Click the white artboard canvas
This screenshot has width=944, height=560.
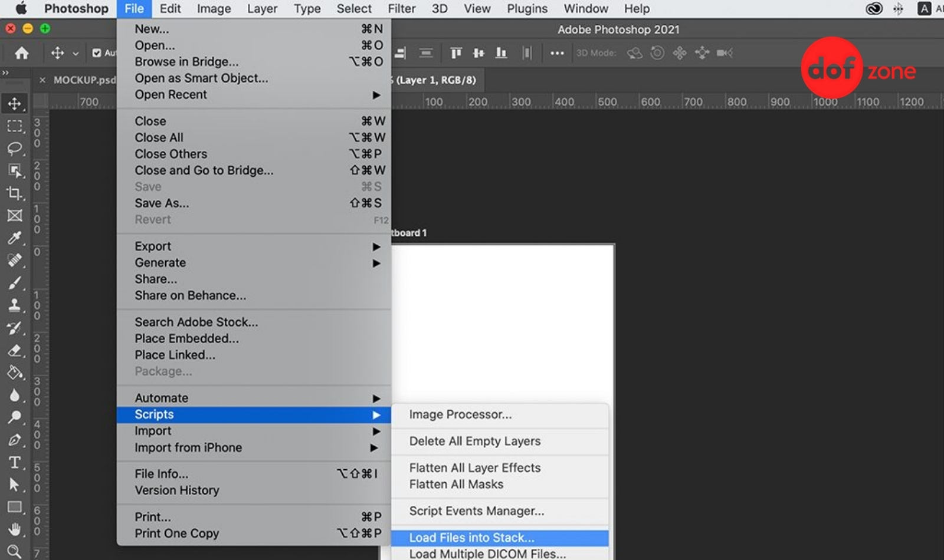(502, 323)
